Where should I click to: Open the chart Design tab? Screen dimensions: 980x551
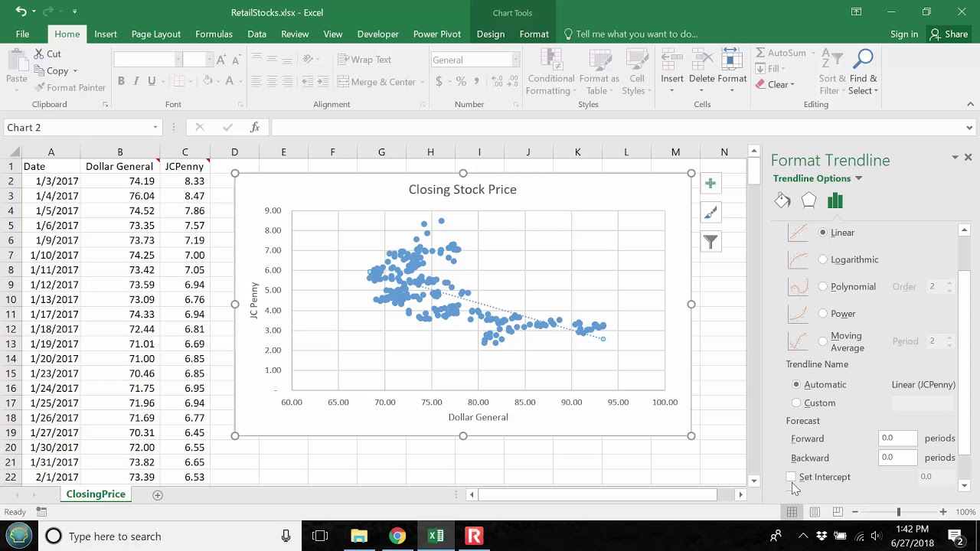click(490, 34)
